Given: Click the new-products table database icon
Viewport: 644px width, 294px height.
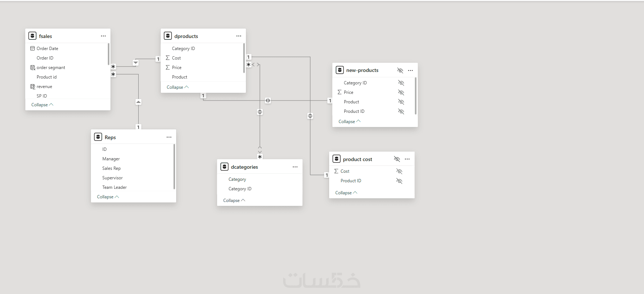Looking at the screenshot, I should click(x=340, y=70).
